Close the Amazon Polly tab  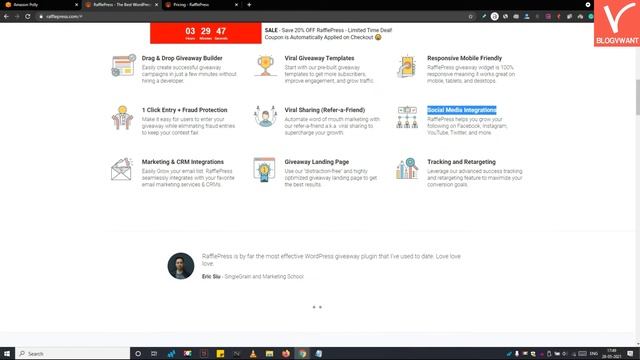76,4
